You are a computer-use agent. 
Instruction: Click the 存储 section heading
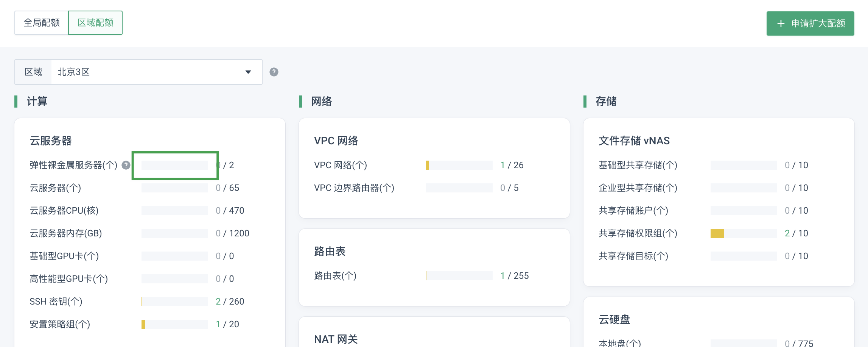tap(606, 102)
